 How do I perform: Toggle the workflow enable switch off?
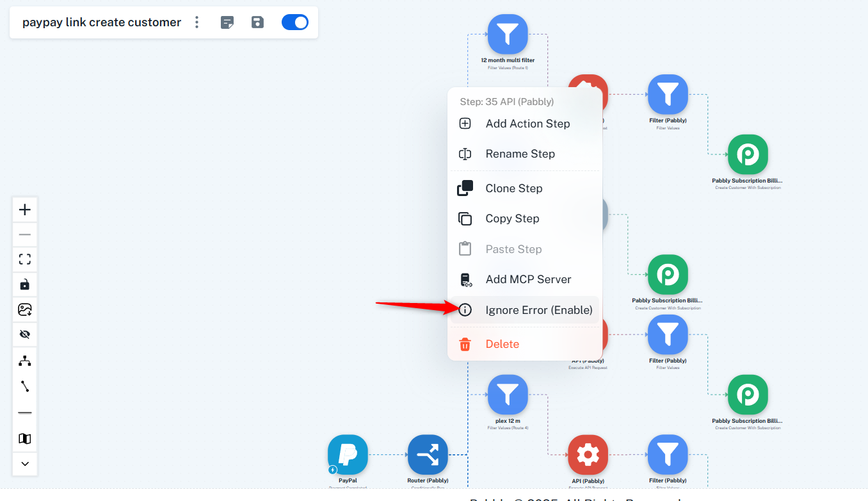point(295,22)
